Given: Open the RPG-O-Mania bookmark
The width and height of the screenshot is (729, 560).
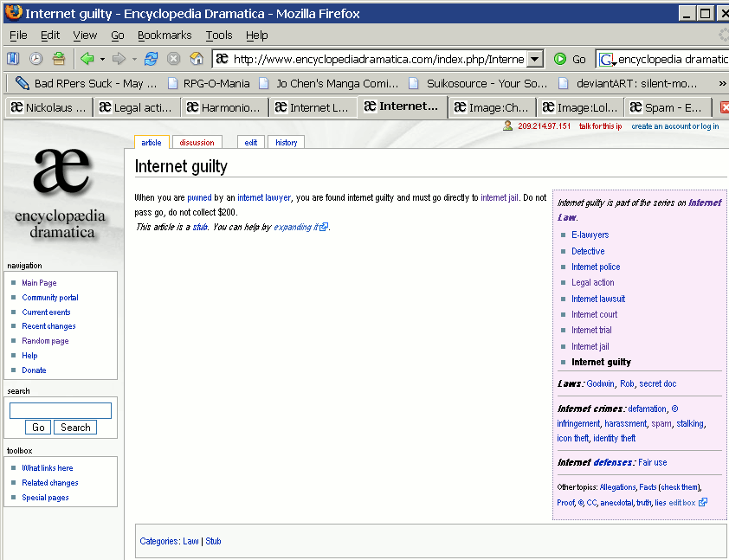Looking at the screenshot, I should coord(209,84).
